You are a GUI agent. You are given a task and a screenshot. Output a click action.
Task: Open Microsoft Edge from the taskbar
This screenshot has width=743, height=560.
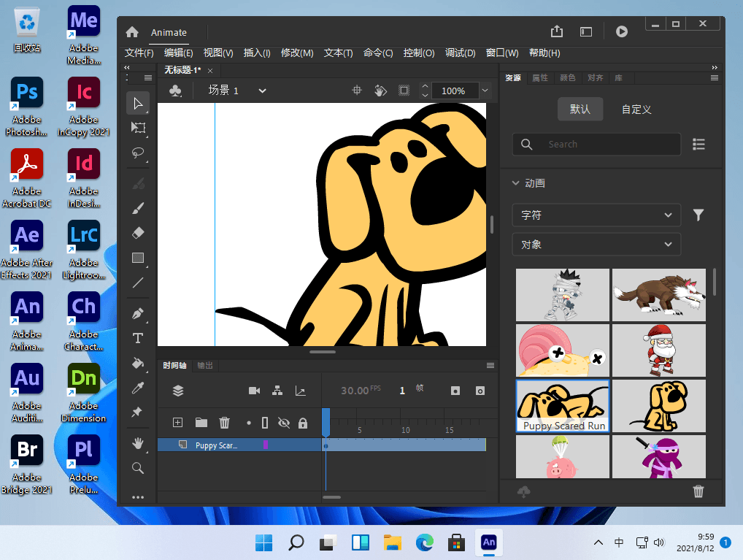[425, 542]
